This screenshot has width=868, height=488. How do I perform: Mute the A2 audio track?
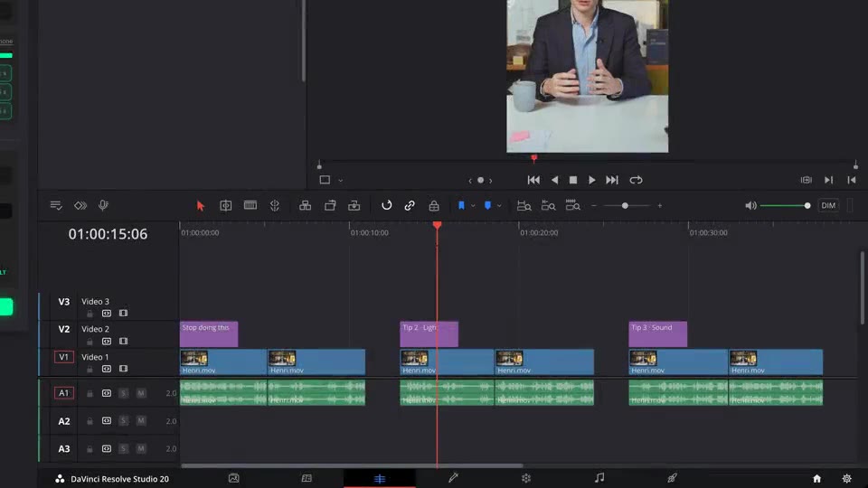(141, 420)
